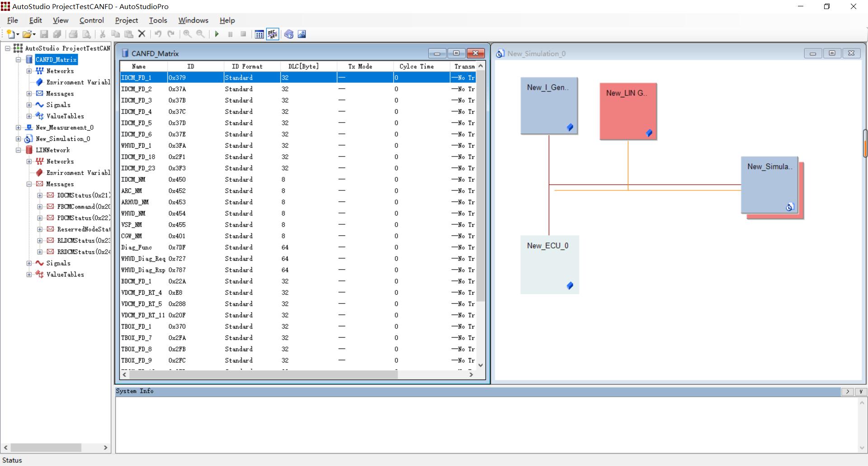This screenshot has height=466, width=868.
Task: Select the New_I_Gen.. node block
Action: [549, 105]
